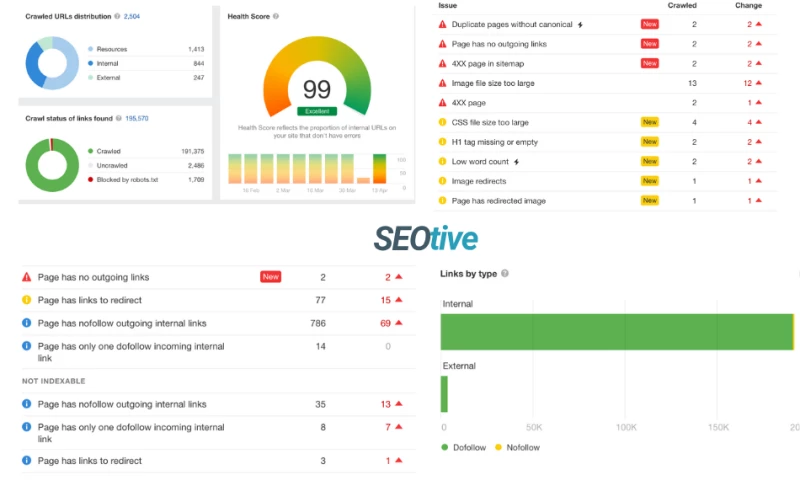This screenshot has height=480, width=800.
Task: Sort issues by Change column header
Action: (747, 5)
